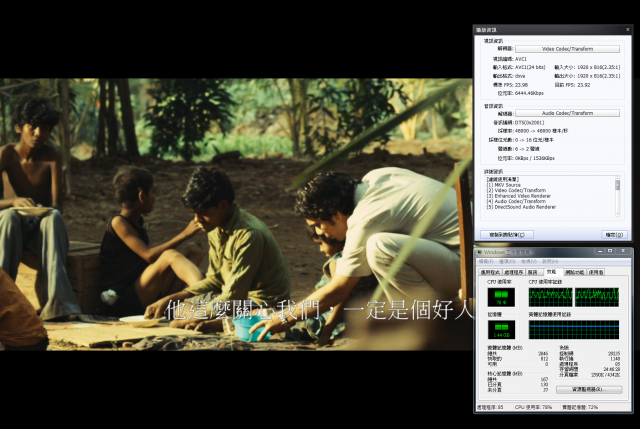This screenshot has height=429, width=640.
Task: Select Audio Codec/Transform row in filter list
Action: [516, 201]
